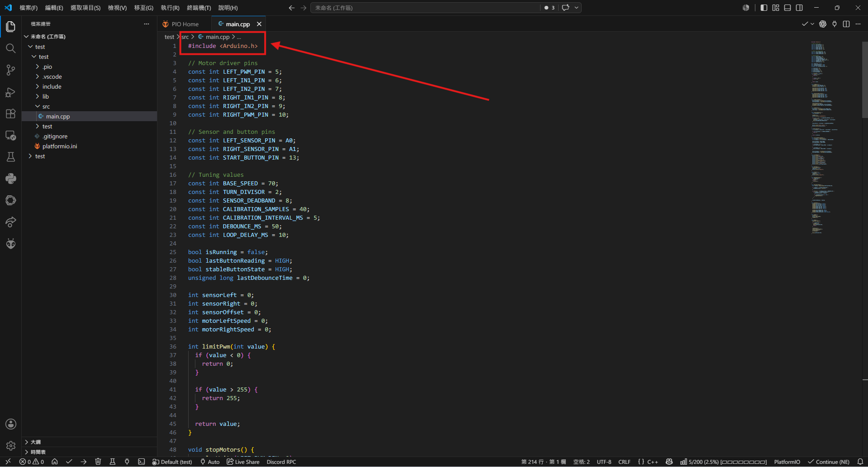Screen dimensions: 868x467
Task: Open platformio.ini in the explorer
Action: [60, 146]
